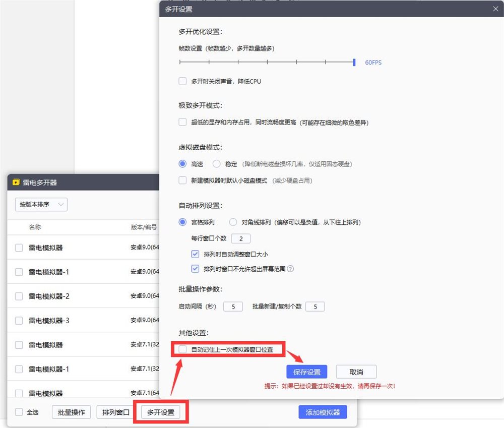Enable the 超低的显存和内存占用 checkbox
504x428 pixels.
click(182, 122)
